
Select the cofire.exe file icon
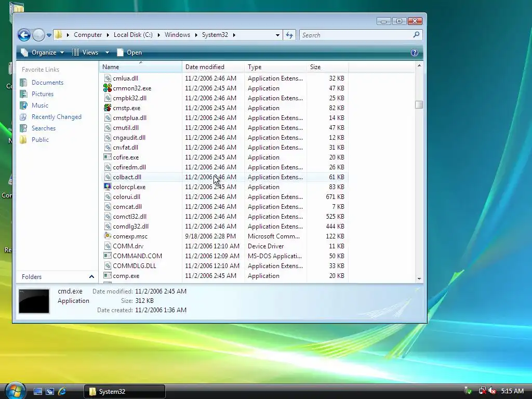point(108,157)
